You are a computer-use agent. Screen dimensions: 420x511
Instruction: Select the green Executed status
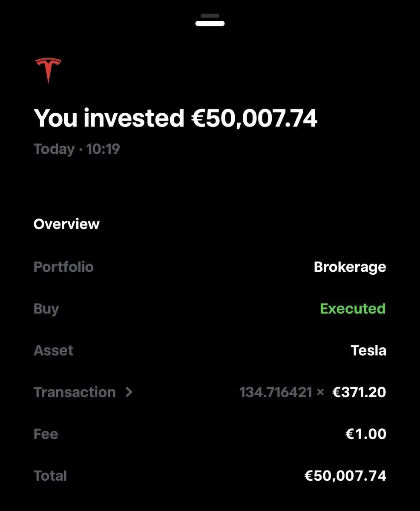click(353, 308)
